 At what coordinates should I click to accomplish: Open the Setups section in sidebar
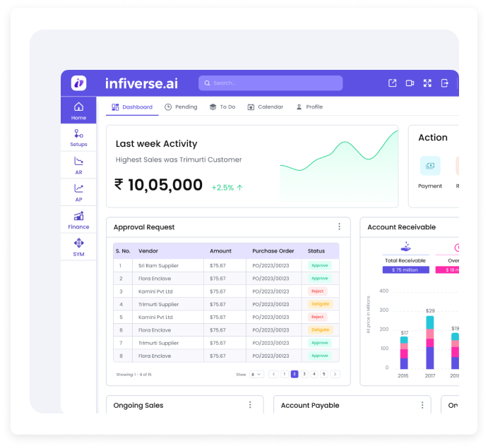point(78,138)
